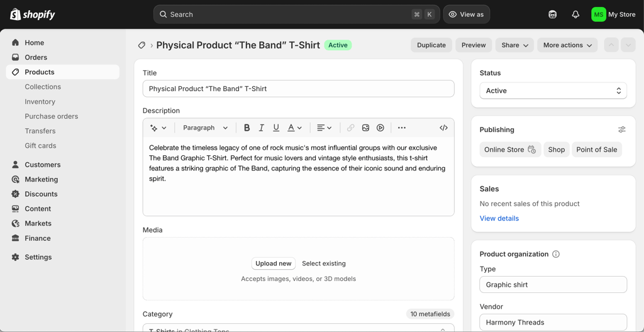Click Select existing media
The image size is (644, 332).
click(x=324, y=263)
